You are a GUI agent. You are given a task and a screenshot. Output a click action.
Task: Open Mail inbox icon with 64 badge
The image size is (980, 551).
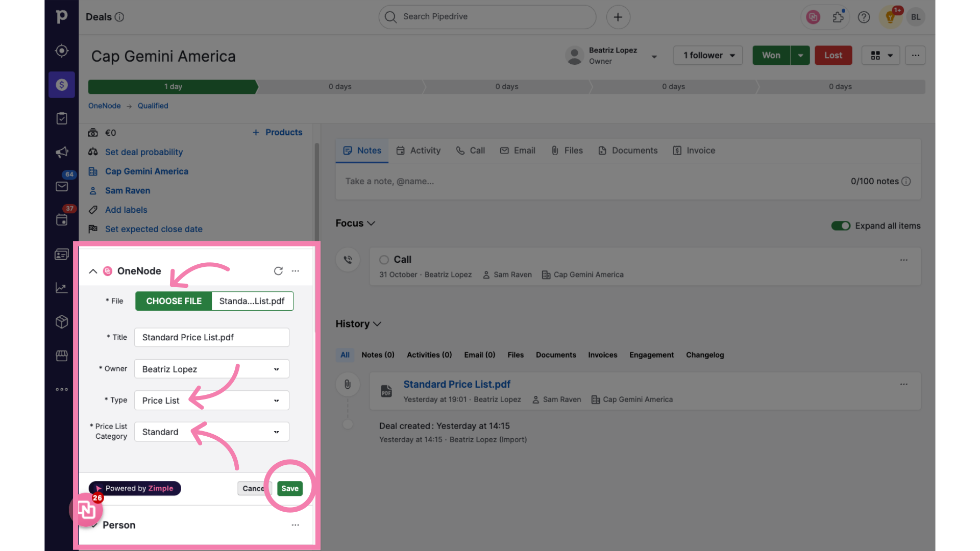62,186
